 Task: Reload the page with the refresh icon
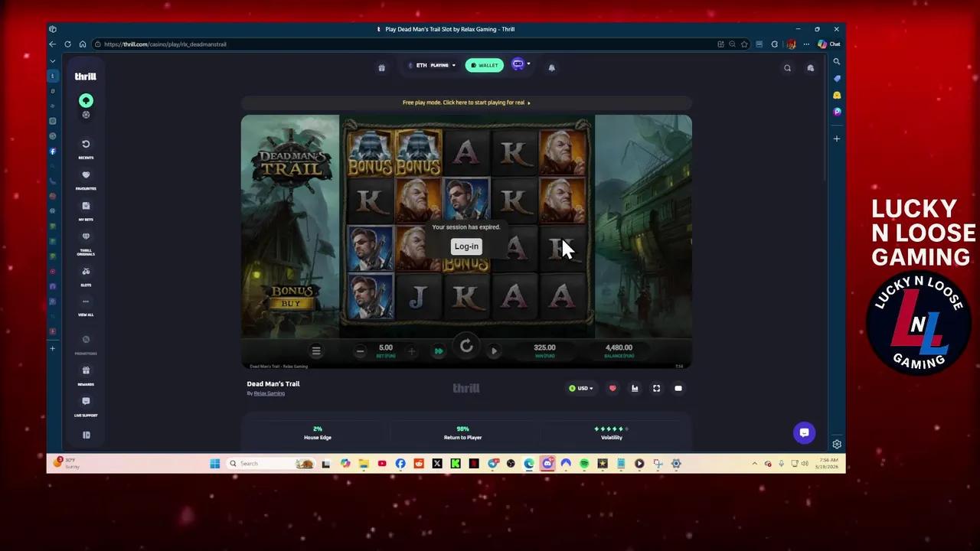pyautogui.click(x=67, y=44)
